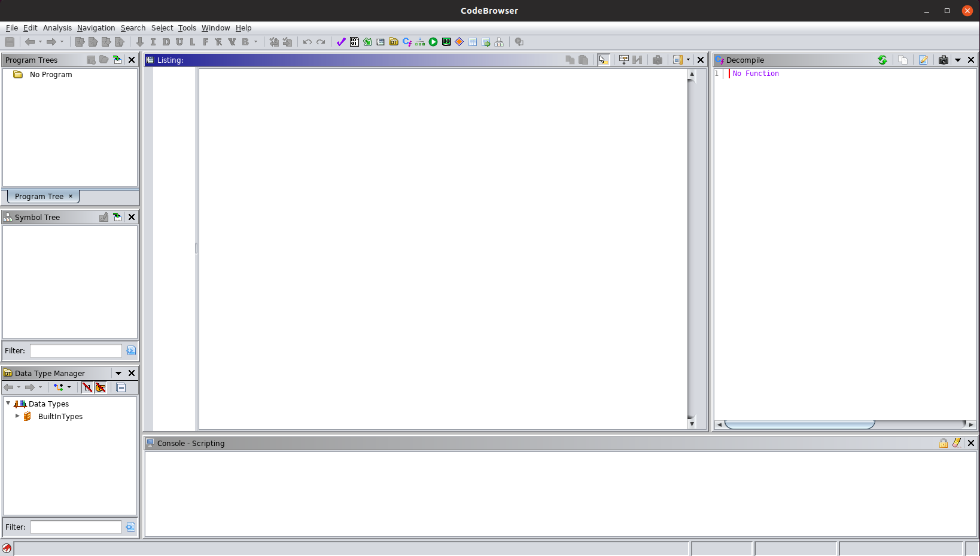Open the Data Type Manager toolbar icon

(x=394, y=42)
